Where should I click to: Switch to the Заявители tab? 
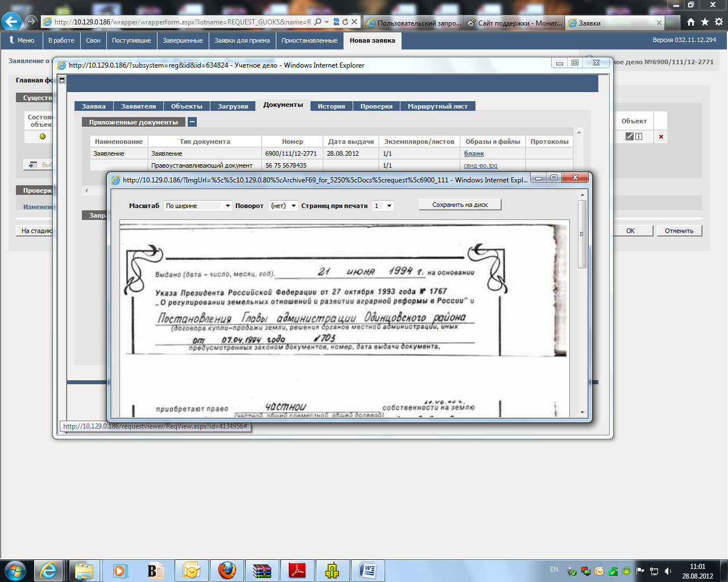138,106
